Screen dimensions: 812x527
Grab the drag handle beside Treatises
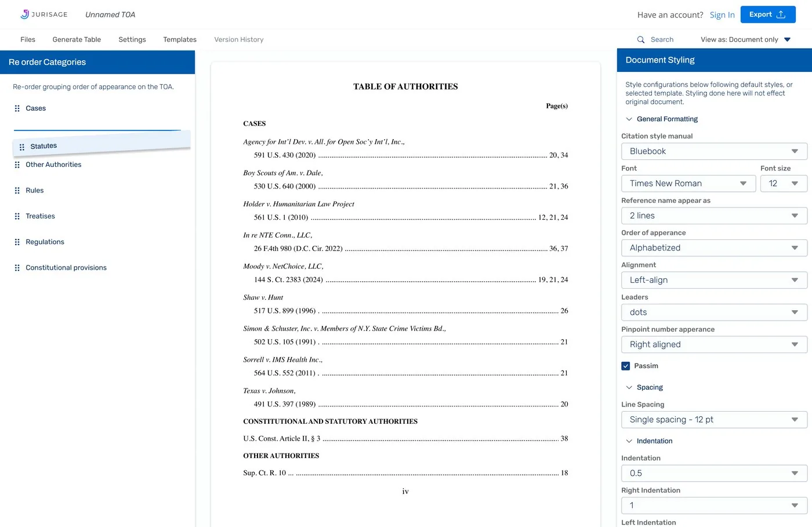17,216
